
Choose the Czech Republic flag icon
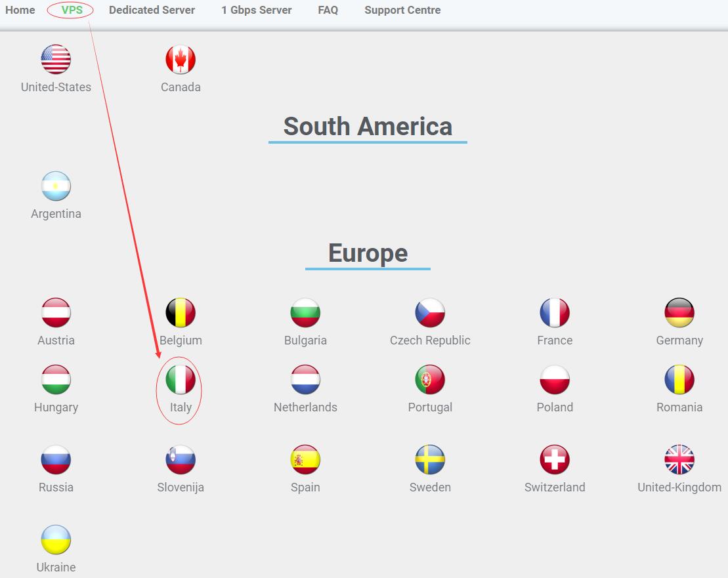tap(430, 313)
